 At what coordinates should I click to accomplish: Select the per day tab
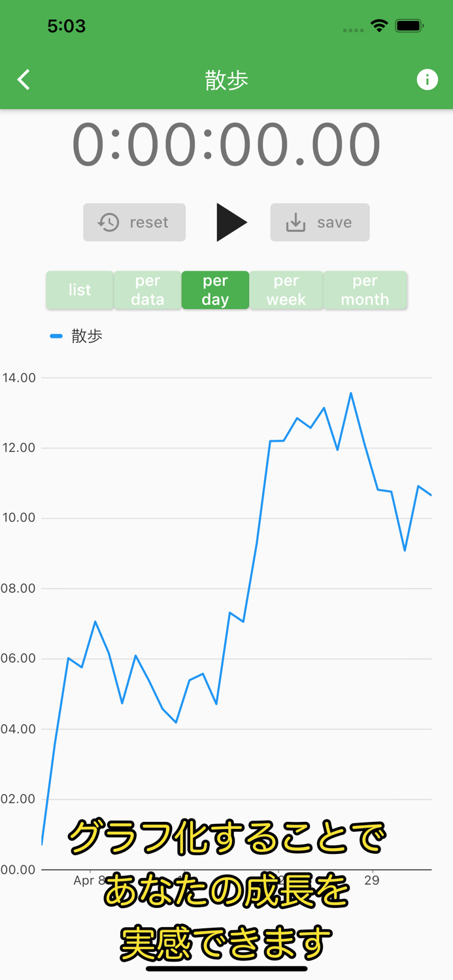215,290
